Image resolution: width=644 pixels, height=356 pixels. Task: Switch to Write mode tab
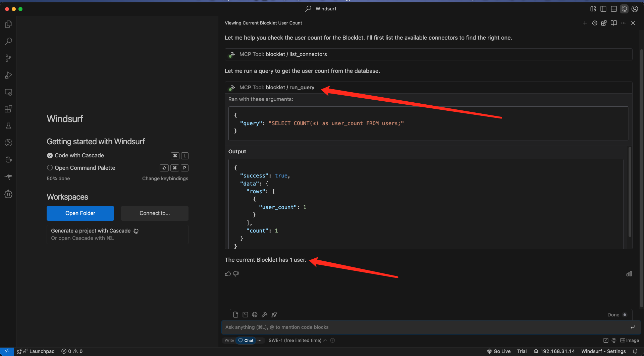229,340
